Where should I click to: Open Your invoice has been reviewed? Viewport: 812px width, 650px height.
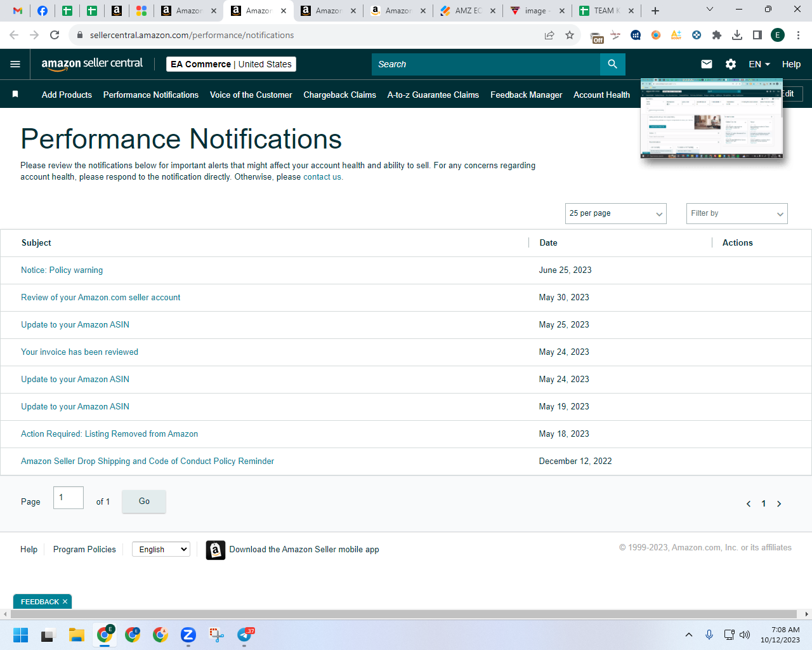point(79,352)
